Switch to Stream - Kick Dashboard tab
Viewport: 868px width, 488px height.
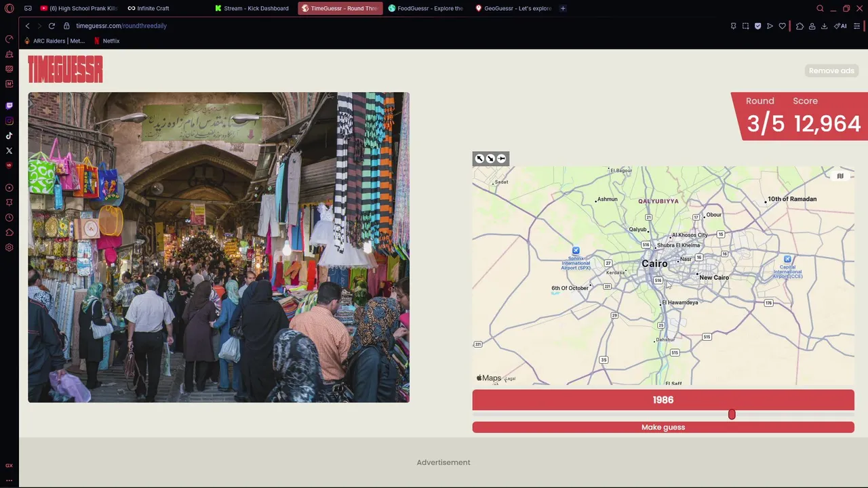point(252,8)
